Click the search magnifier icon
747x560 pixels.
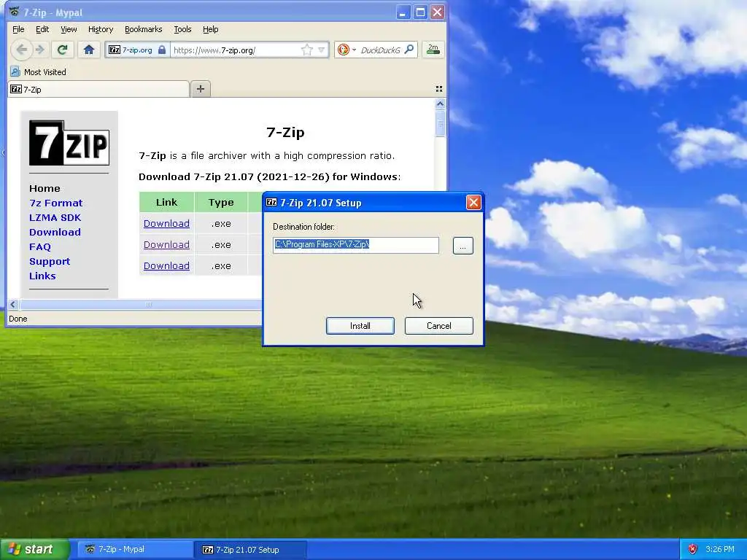tap(409, 50)
